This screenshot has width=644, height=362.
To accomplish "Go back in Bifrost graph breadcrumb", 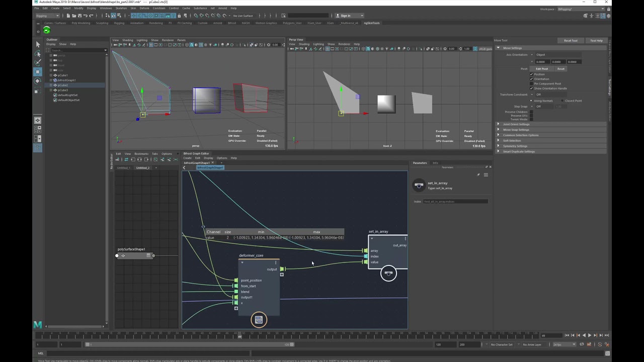I will click(x=184, y=167).
